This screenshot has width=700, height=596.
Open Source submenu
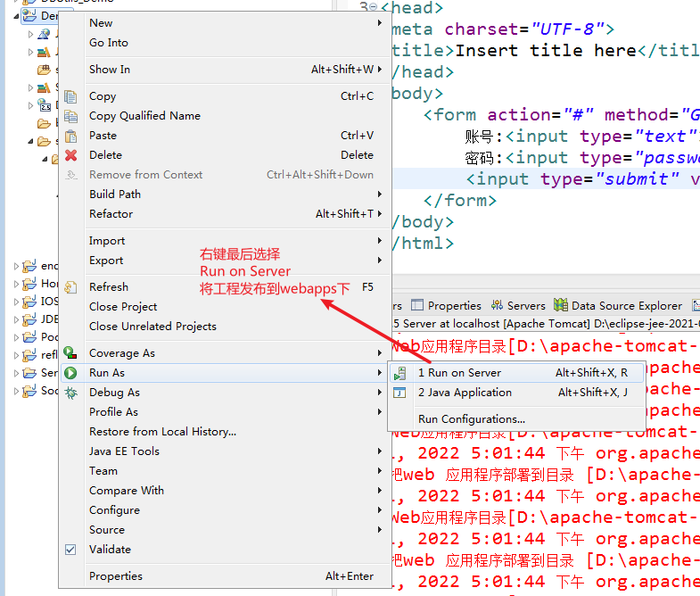(225, 530)
